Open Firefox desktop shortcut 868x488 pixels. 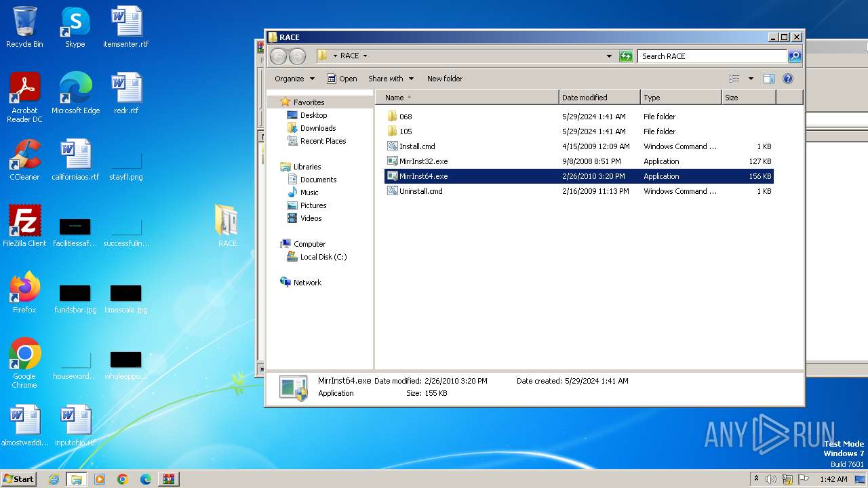click(x=24, y=293)
